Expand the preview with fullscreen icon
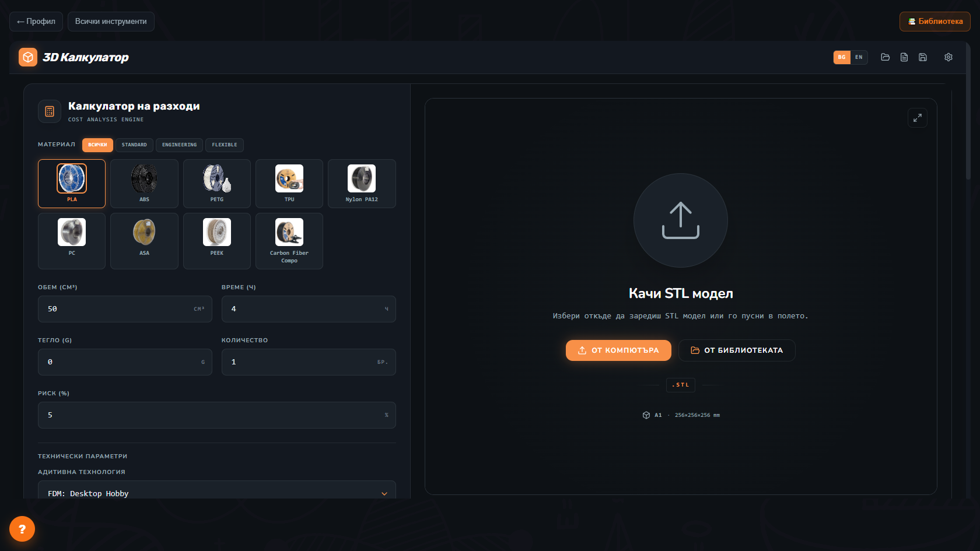This screenshot has height=551, width=980. [x=918, y=118]
